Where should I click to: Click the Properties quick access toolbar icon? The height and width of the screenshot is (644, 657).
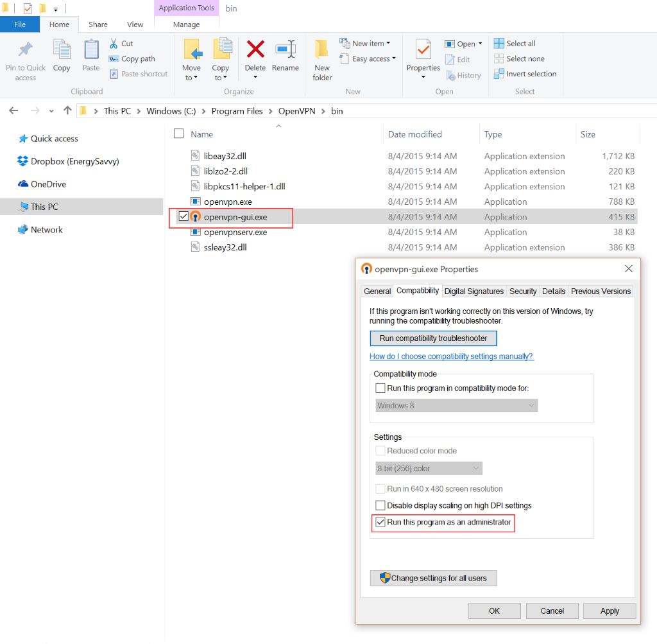pos(28,8)
